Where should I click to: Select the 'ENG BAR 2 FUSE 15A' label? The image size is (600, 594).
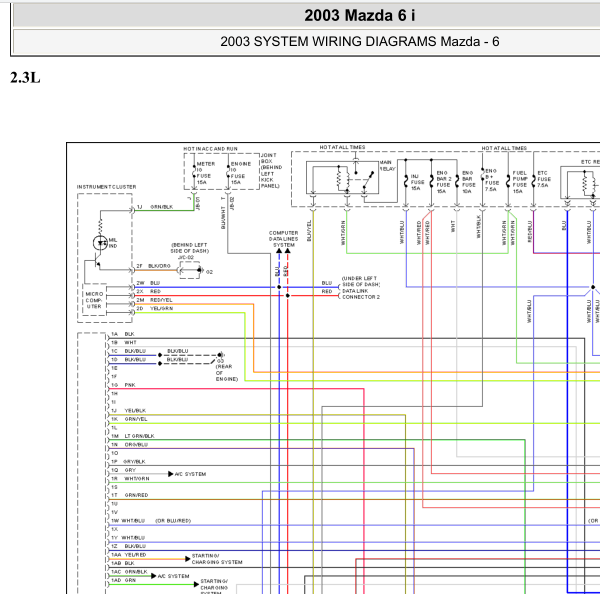444,182
